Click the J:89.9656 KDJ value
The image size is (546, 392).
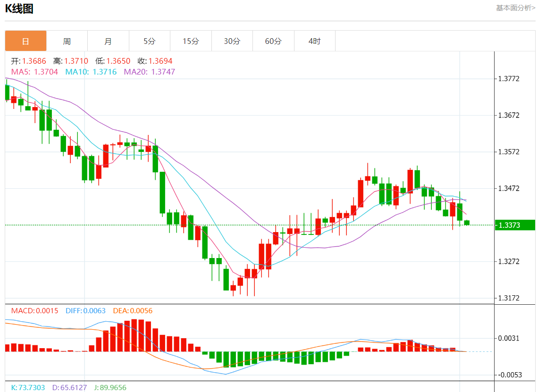tap(110, 387)
